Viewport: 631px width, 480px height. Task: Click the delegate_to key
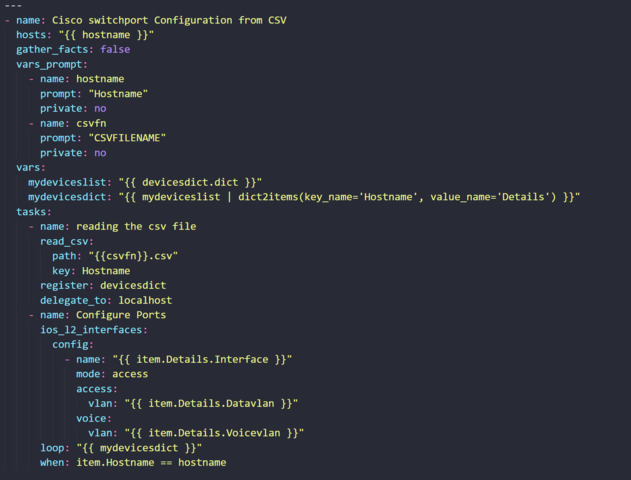click(x=74, y=300)
